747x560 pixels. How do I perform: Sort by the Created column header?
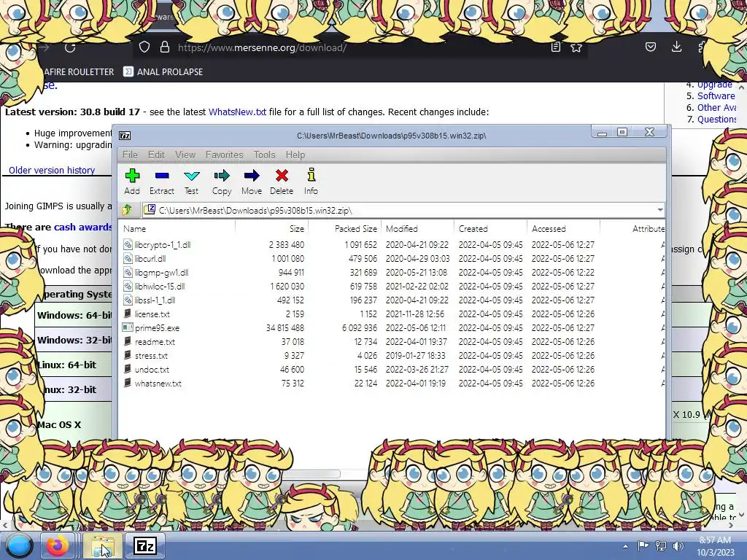[x=491, y=228]
